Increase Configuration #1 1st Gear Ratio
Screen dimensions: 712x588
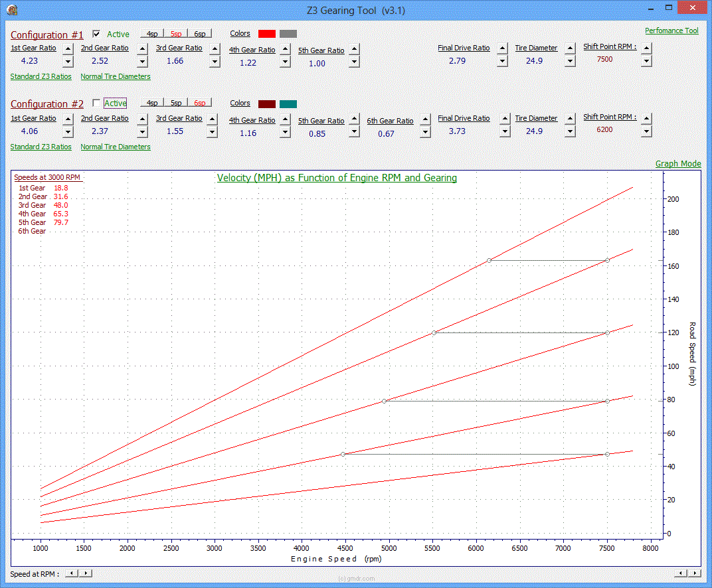(x=68, y=48)
